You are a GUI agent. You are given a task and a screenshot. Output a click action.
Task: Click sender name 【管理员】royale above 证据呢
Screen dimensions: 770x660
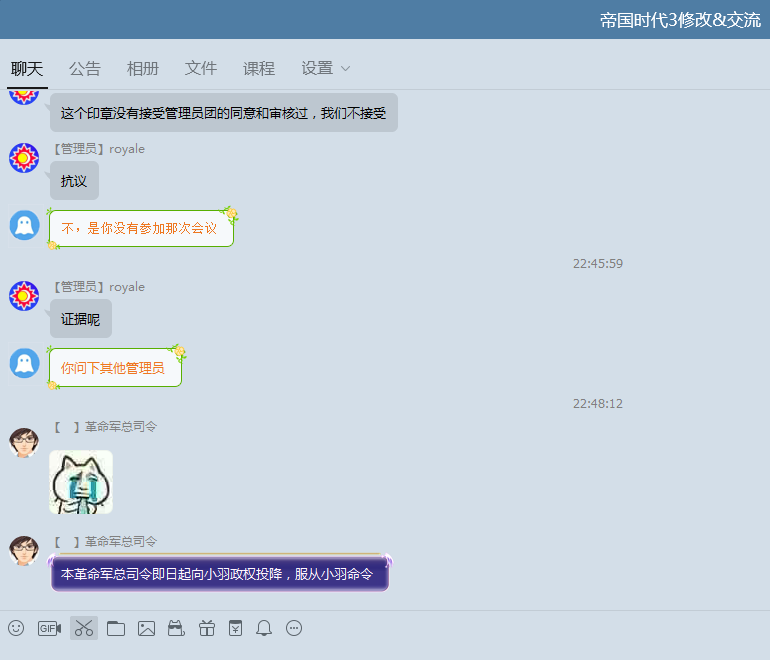99,287
